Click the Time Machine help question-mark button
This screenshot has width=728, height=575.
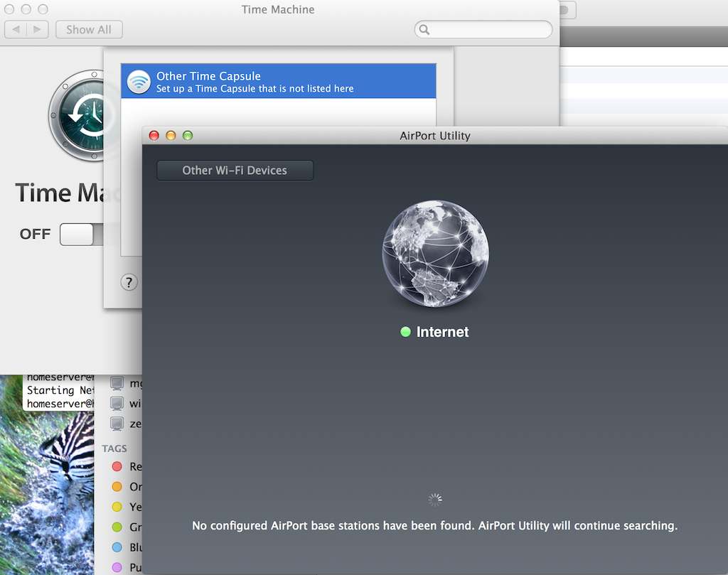pos(129,282)
